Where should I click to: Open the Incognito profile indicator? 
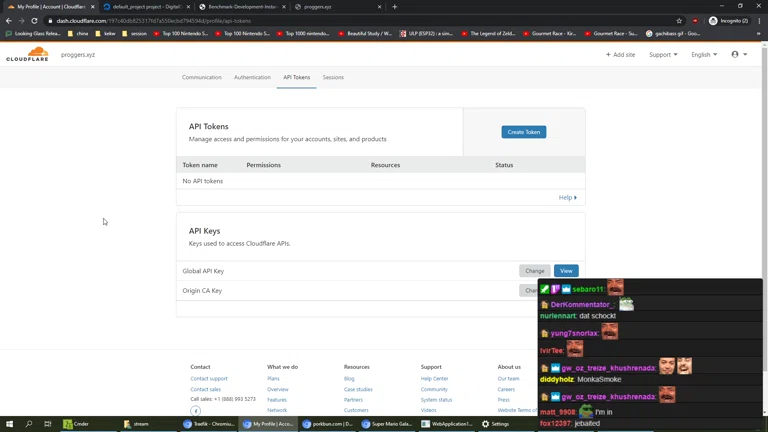(728, 21)
